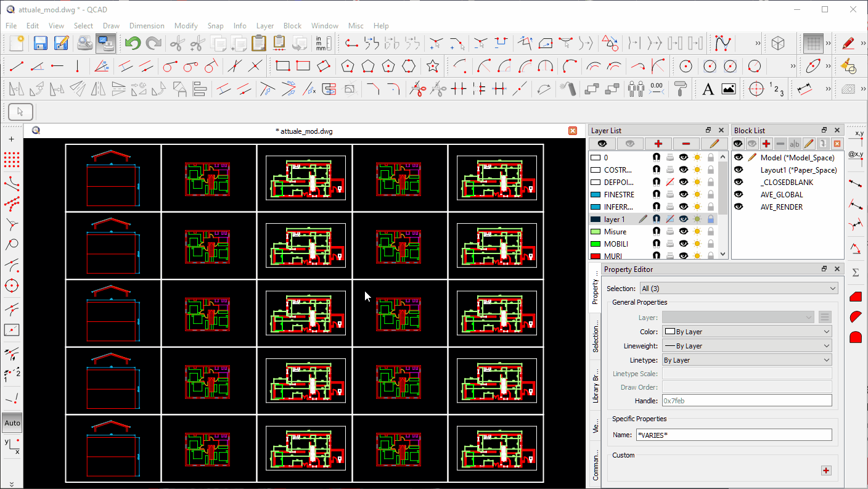Click the red pencil draw tools icon

click(x=848, y=43)
